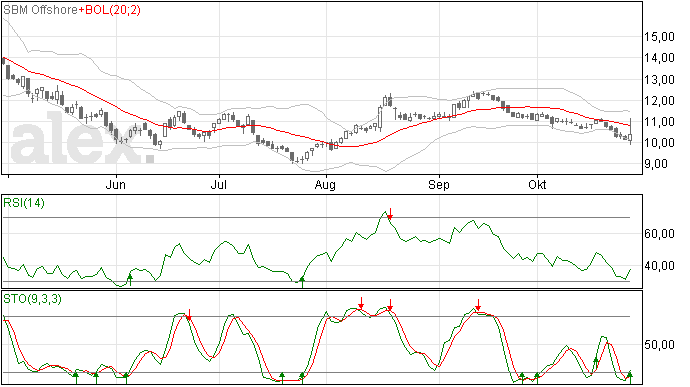Click the RSI 60,00 axis value
The width and height of the screenshot is (690, 387).
pyautogui.click(x=659, y=234)
